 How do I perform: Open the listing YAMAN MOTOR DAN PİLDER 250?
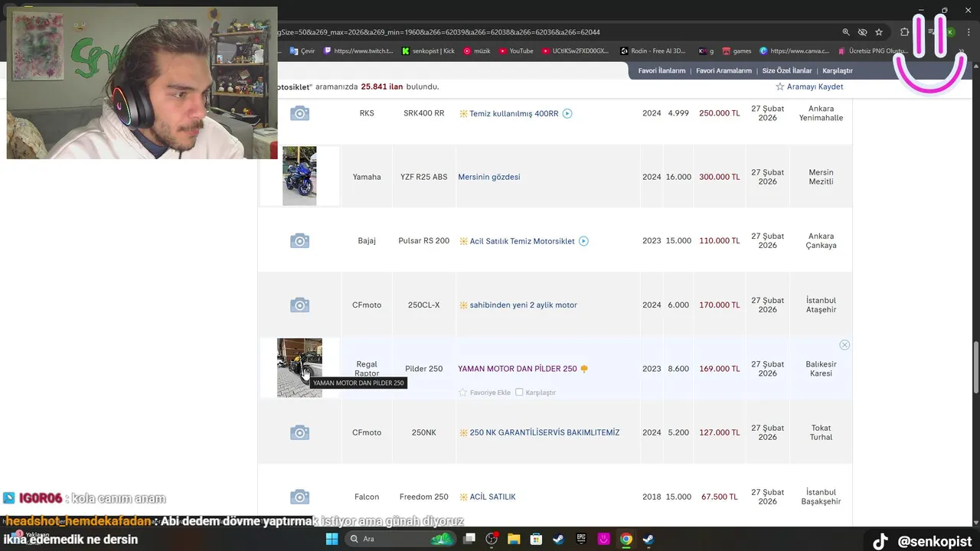(x=518, y=369)
